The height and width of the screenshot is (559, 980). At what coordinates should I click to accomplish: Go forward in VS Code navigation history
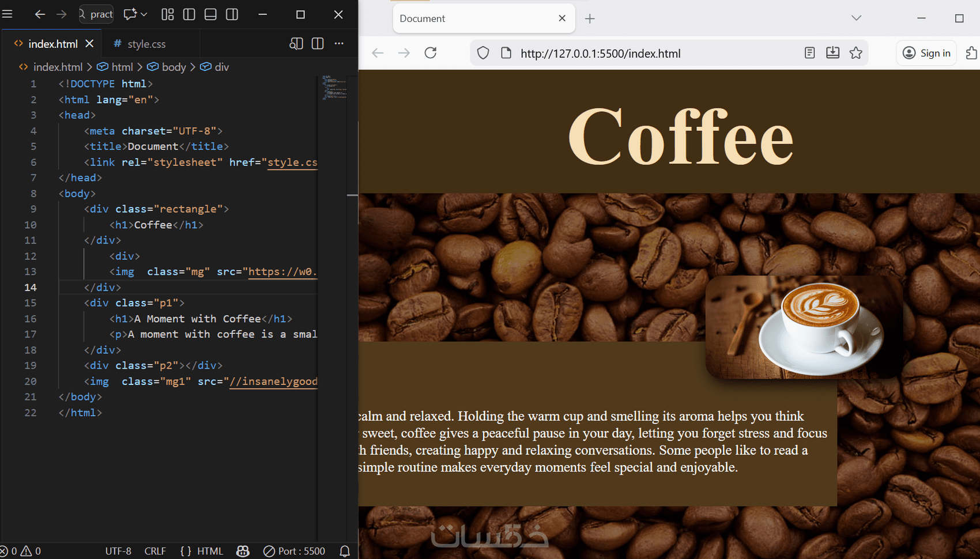coord(61,14)
